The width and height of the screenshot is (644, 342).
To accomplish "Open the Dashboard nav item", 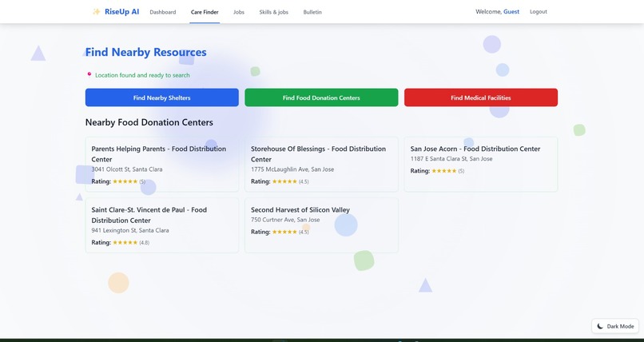I will point(163,12).
